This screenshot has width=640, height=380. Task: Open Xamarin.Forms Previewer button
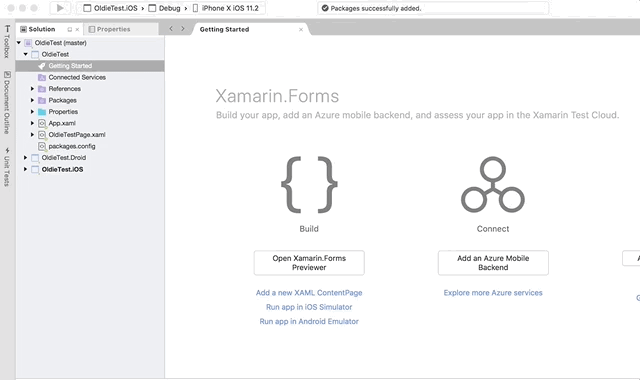pyautogui.click(x=309, y=263)
